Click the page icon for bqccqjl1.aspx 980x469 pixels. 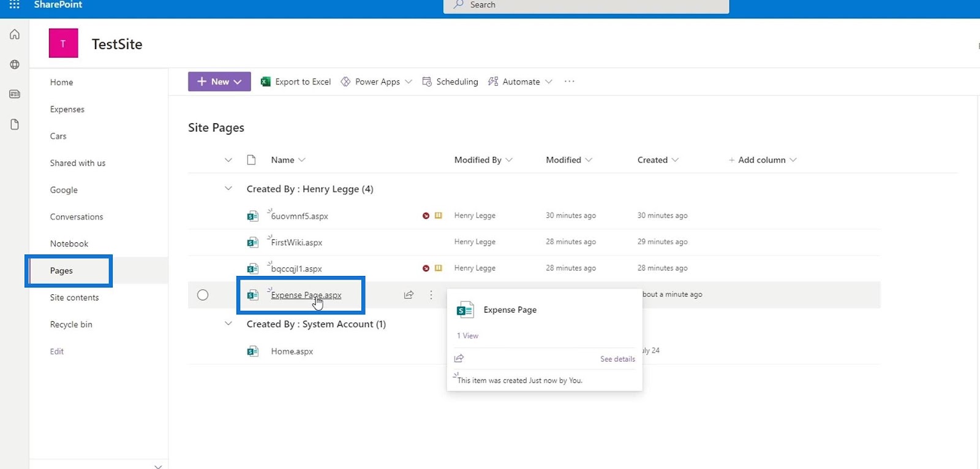(x=252, y=269)
